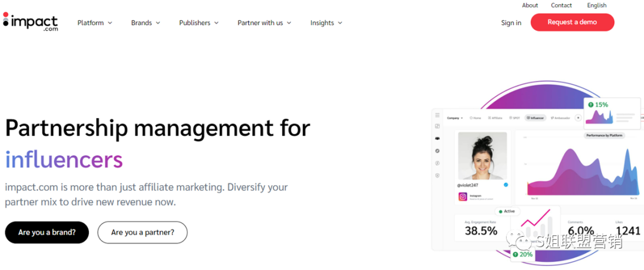Click the compass icon in dashboard sidebar
Image resolution: width=644 pixels, height=270 pixels.
click(x=437, y=151)
